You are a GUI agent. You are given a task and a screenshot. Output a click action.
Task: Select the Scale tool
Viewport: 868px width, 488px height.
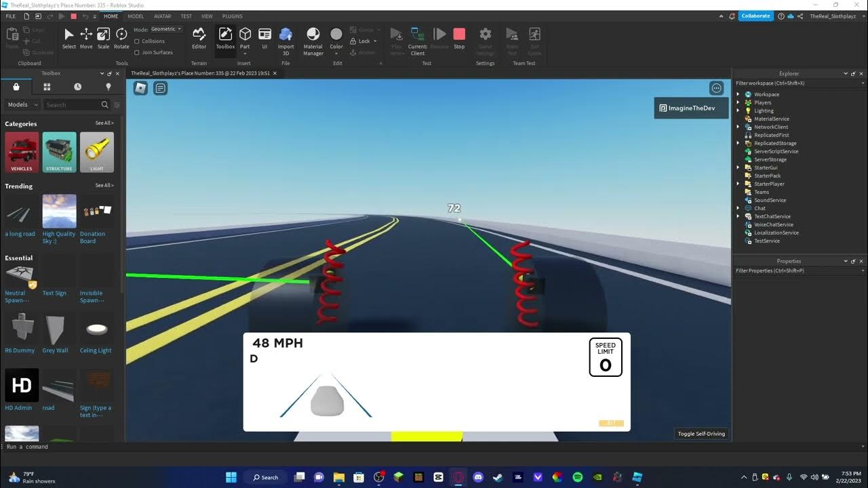pyautogui.click(x=103, y=38)
